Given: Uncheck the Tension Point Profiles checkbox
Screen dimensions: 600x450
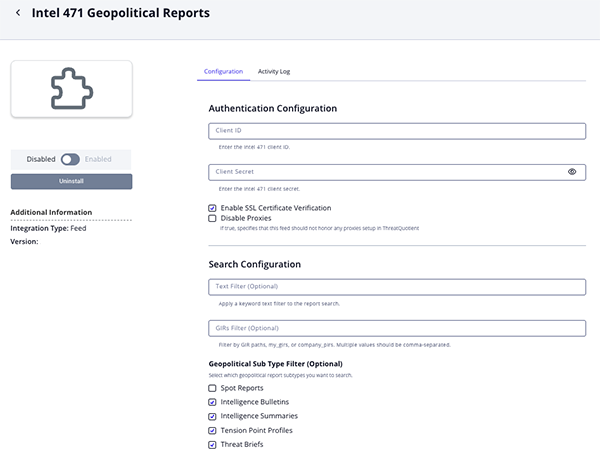Looking at the screenshot, I should click(x=212, y=430).
